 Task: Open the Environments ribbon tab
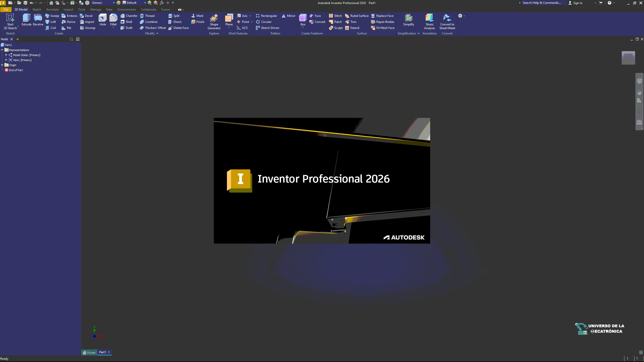click(127, 10)
